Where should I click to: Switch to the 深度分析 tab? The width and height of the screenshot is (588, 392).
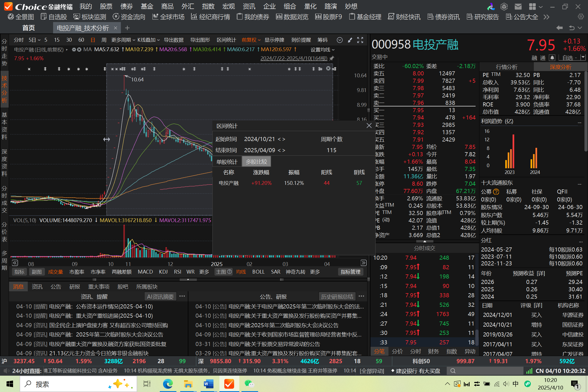point(560,67)
